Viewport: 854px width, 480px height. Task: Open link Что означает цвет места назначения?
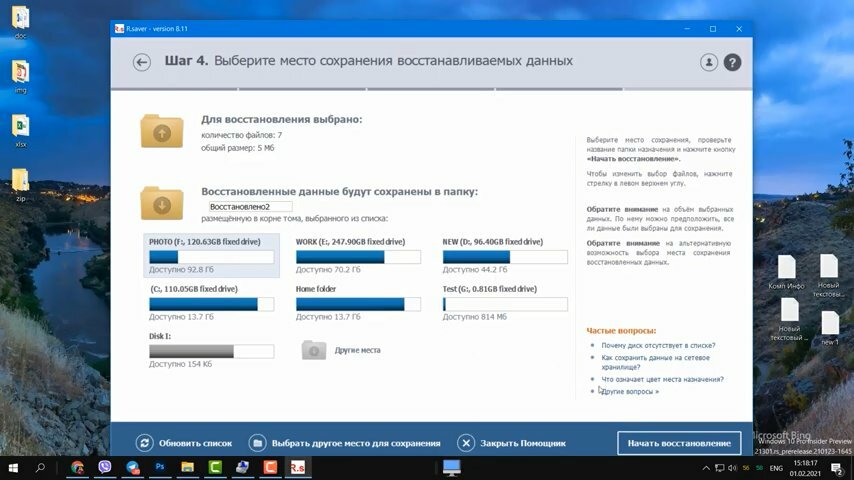click(662, 379)
